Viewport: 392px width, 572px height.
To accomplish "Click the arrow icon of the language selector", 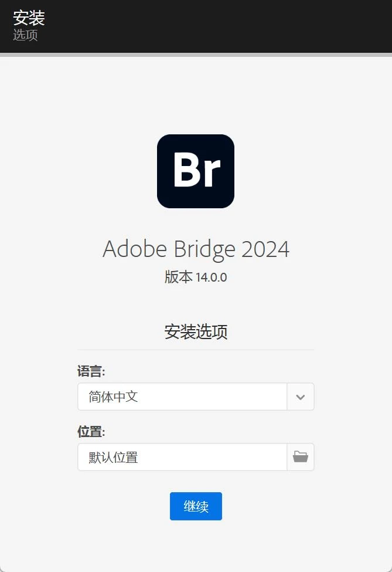I will [300, 397].
